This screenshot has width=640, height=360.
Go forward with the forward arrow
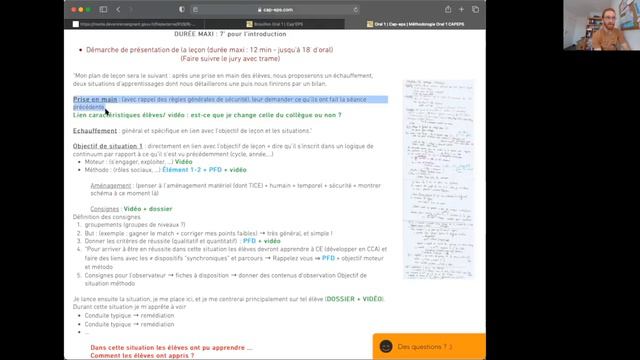pos(131,9)
